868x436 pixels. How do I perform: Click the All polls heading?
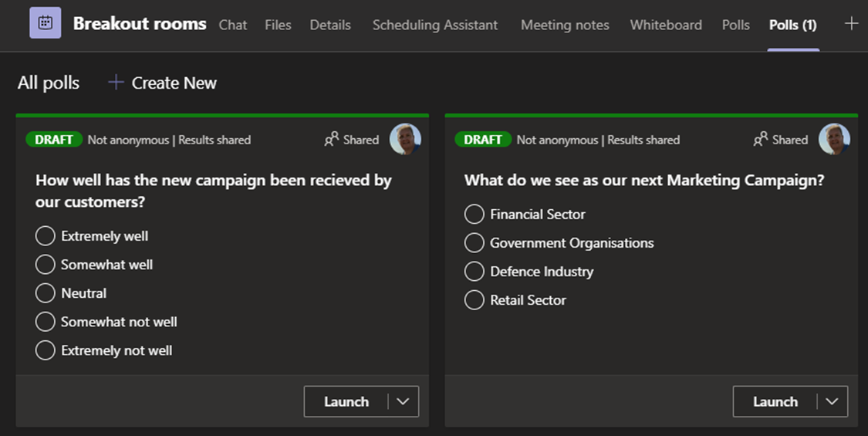[49, 83]
